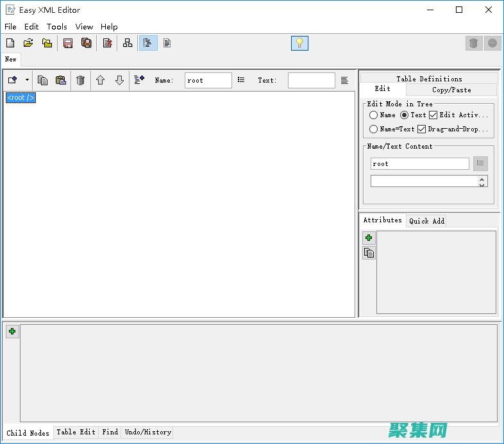The width and height of the screenshot is (504, 444).
Task: Select the Name radio button
Action: 374,115
